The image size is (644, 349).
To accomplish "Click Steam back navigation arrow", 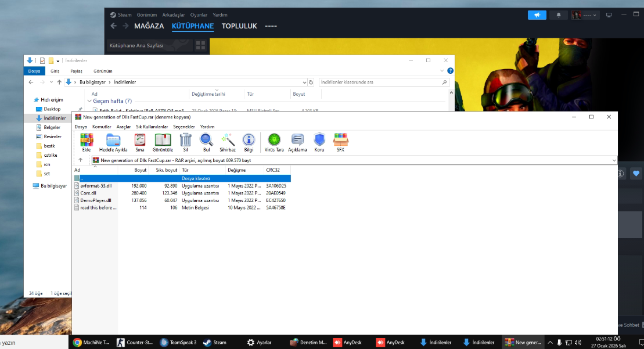I will pyautogui.click(x=114, y=26).
